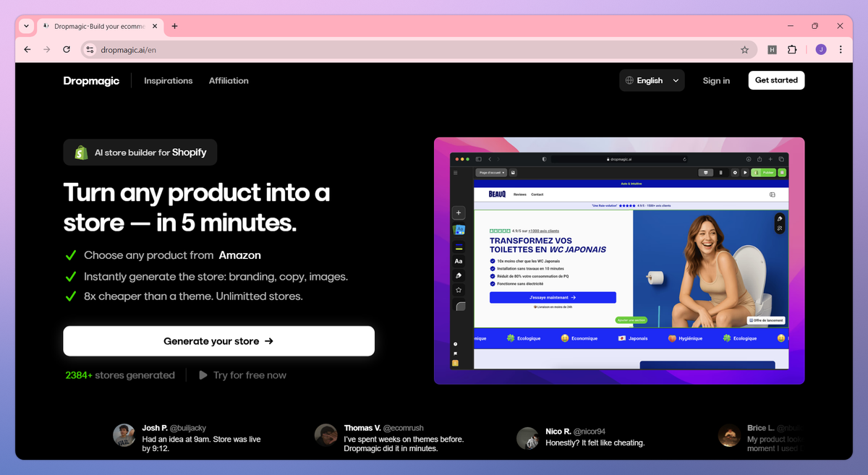The height and width of the screenshot is (475, 868).
Task: Click the Shopify bag icon badge
Action: click(x=81, y=153)
